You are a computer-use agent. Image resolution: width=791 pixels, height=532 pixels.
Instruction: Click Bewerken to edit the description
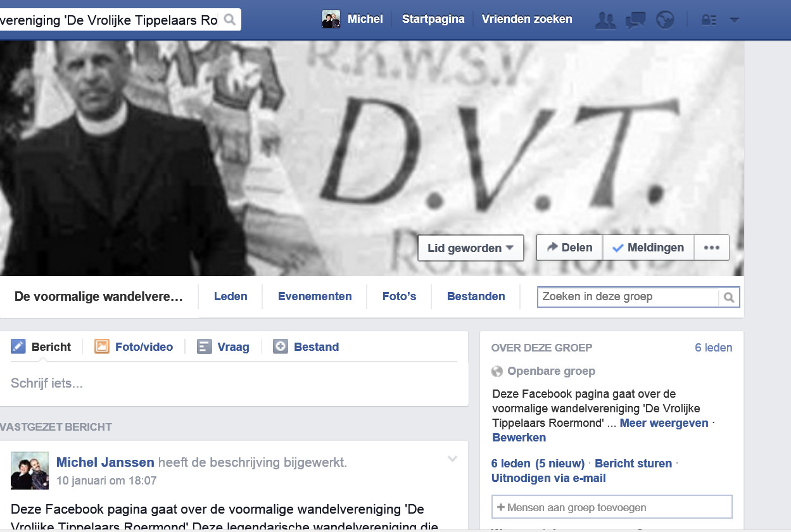click(519, 438)
